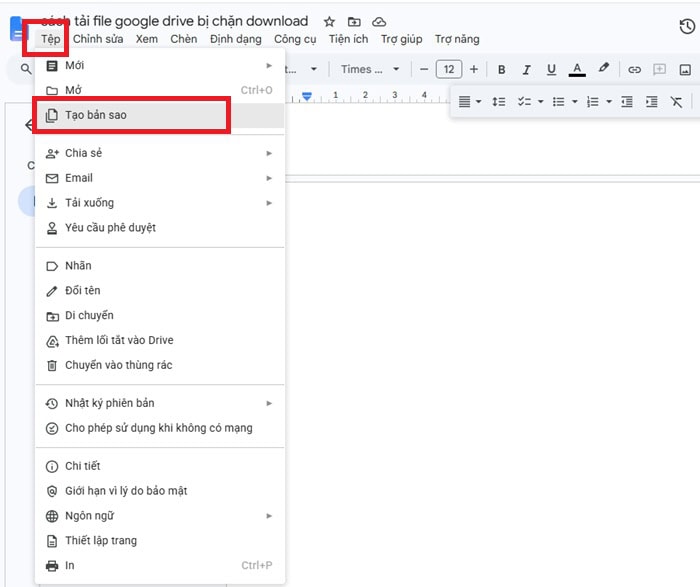Click the add comment icon

(x=659, y=69)
